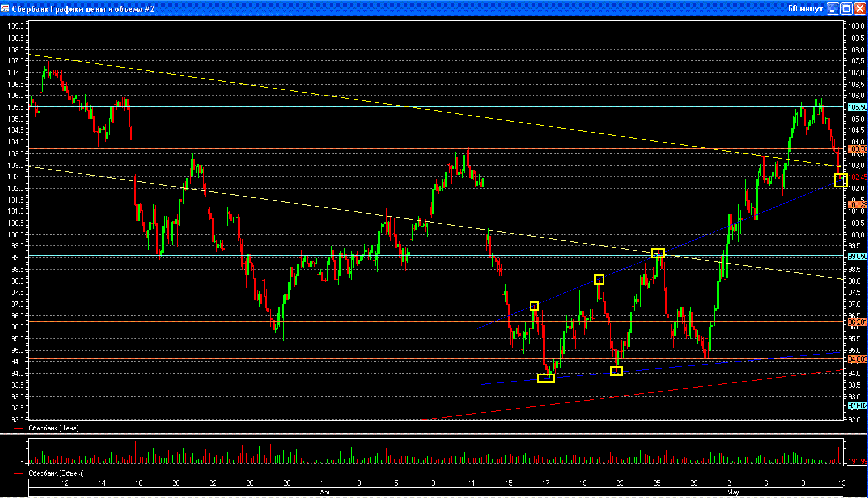
Task: Select the yellow marker at the 94,0 low near date 23
Action: point(616,371)
